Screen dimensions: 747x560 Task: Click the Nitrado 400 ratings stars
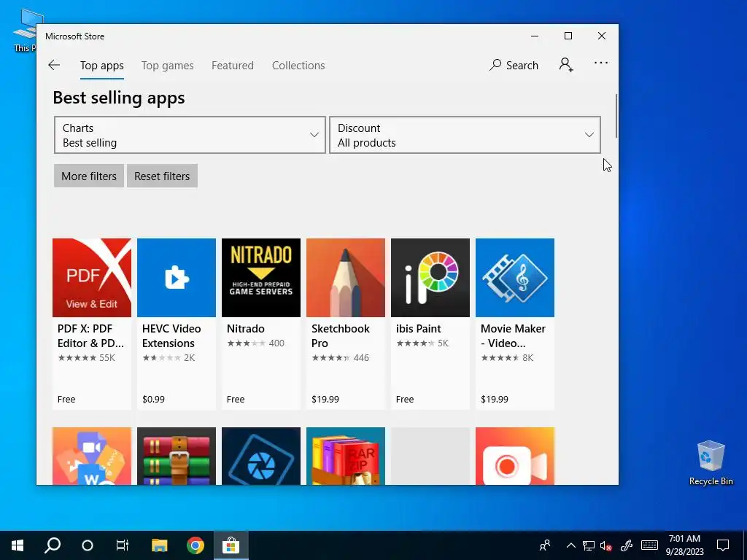tap(255, 343)
